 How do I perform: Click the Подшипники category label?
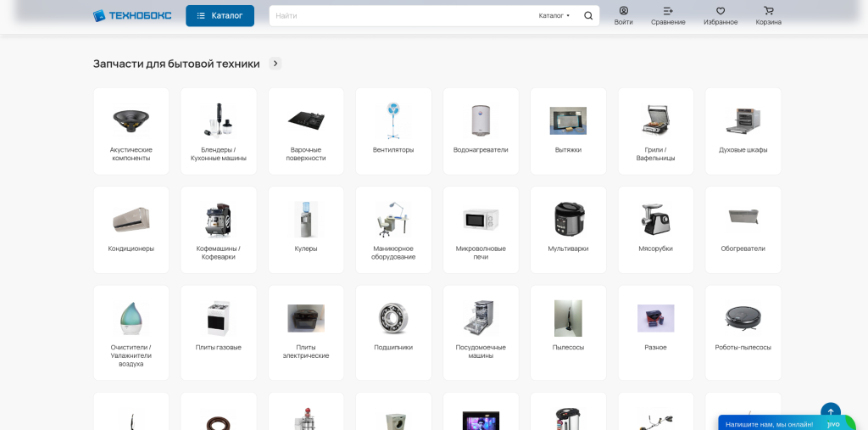(x=393, y=348)
